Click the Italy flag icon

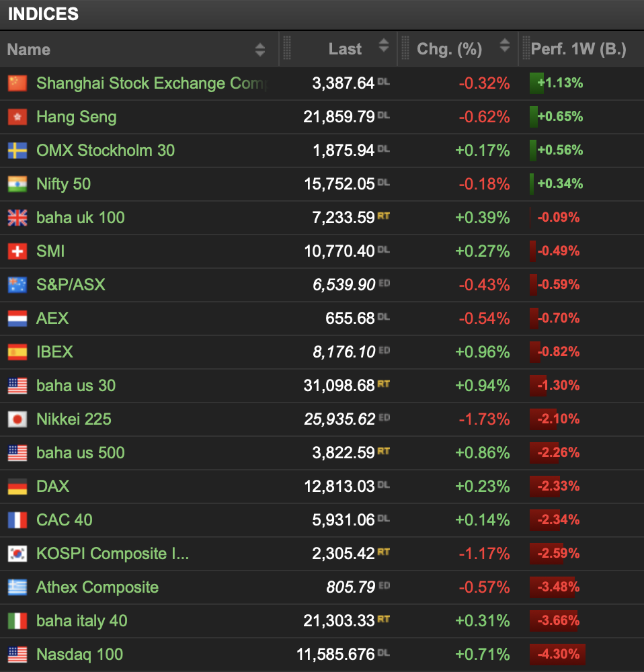17,620
